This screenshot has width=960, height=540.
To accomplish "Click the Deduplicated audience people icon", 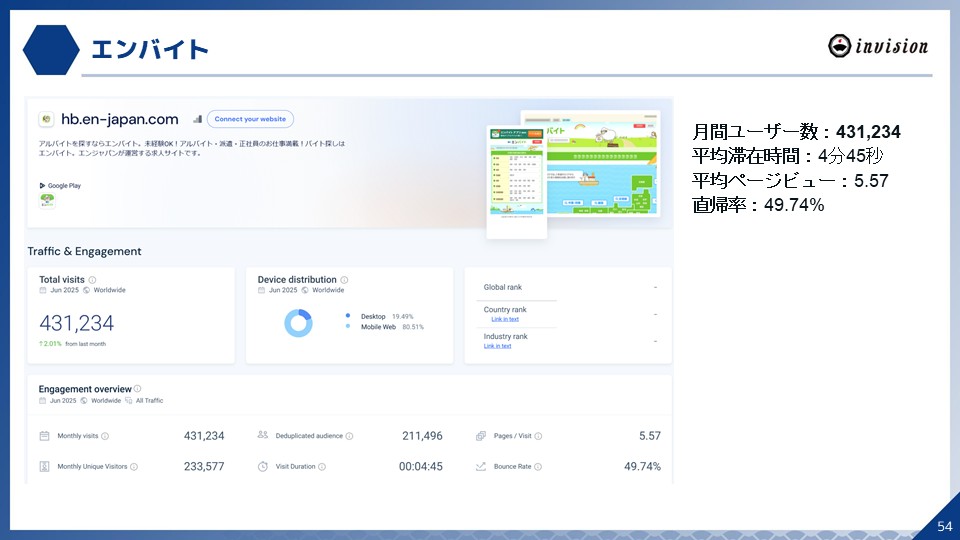I will [263, 435].
